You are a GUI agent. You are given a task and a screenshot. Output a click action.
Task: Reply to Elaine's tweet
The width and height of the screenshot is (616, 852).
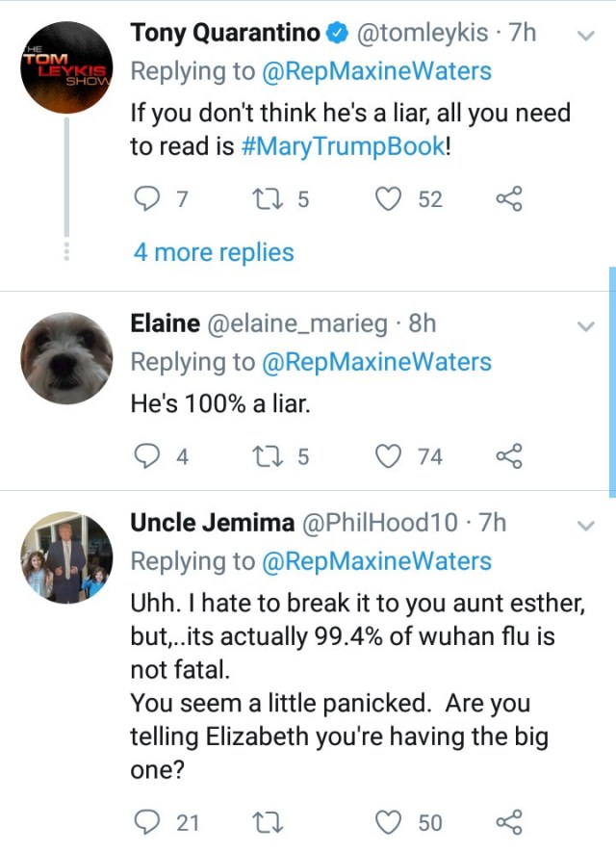pos(146,456)
